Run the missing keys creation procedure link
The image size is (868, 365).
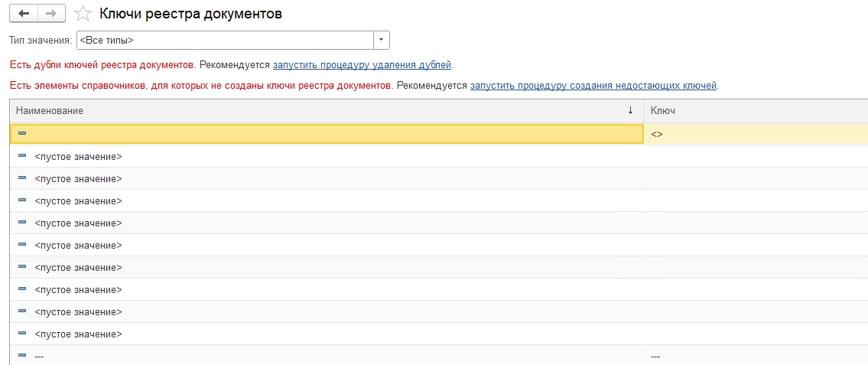[593, 86]
